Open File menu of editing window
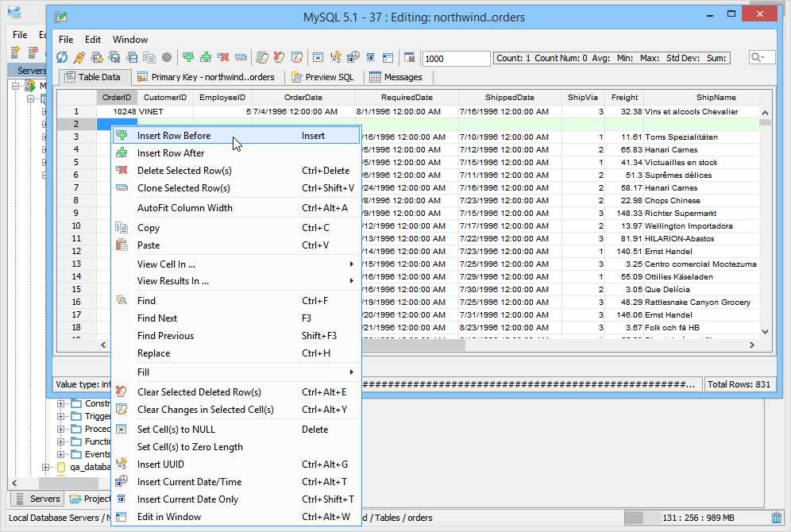The height and width of the screenshot is (532, 791). click(66, 40)
